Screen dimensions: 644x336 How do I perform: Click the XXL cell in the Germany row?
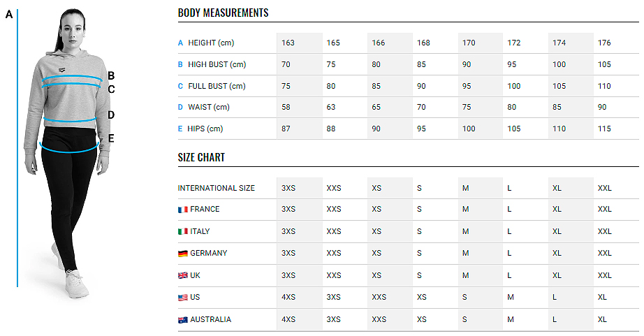tap(605, 253)
